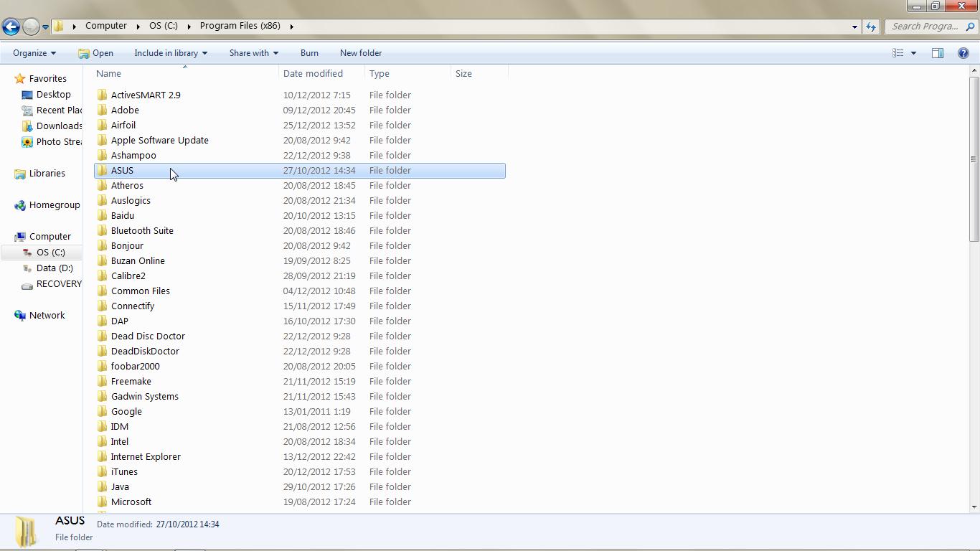Open Downloads under Favorites
The image size is (980, 551).
click(57, 126)
